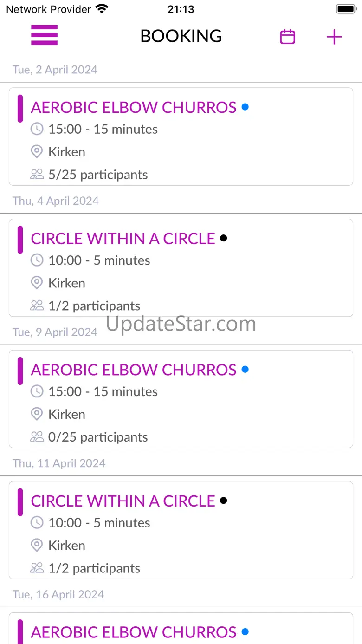Click clock icon in 11 April class
The image size is (362, 644).
[37, 523]
